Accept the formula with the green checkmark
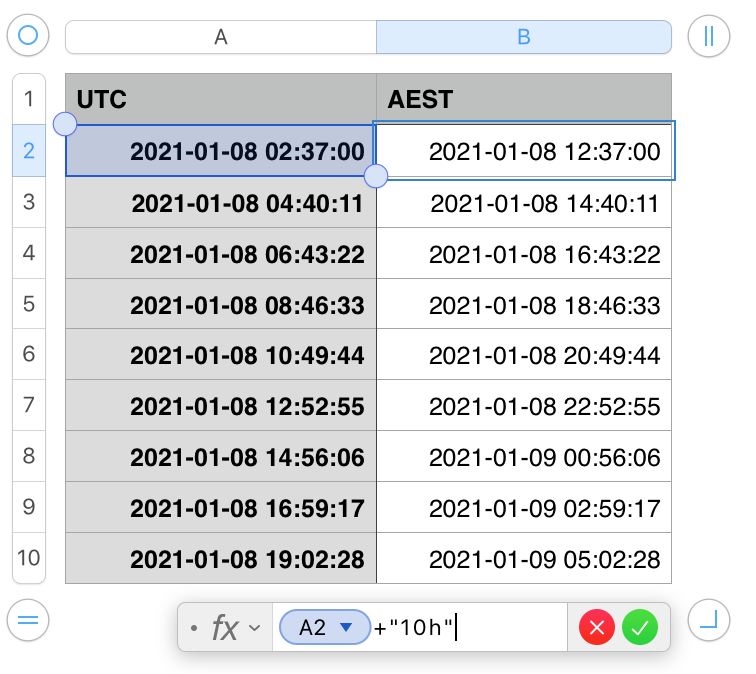Screen dimensions: 756x674 coord(640,628)
